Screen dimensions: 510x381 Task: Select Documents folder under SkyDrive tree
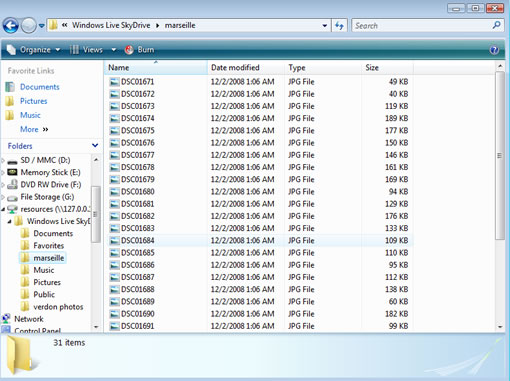coord(53,234)
